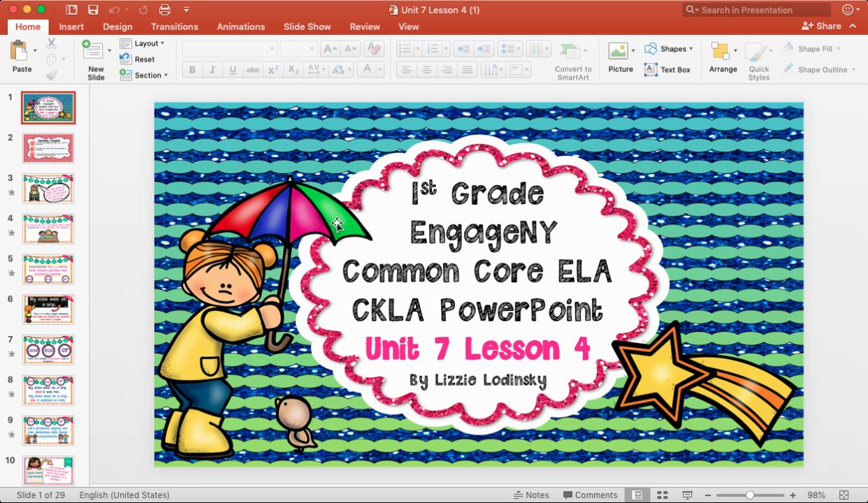Click the Share button
Image resolution: width=868 pixels, height=503 pixels.
point(822,26)
